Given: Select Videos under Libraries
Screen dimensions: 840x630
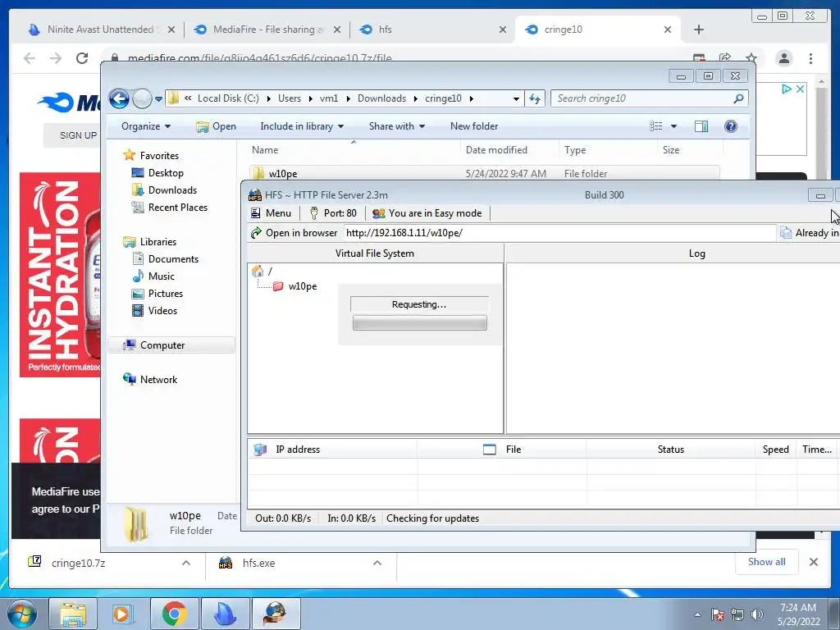Looking at the screenshot, I should (x=155, y=311).
